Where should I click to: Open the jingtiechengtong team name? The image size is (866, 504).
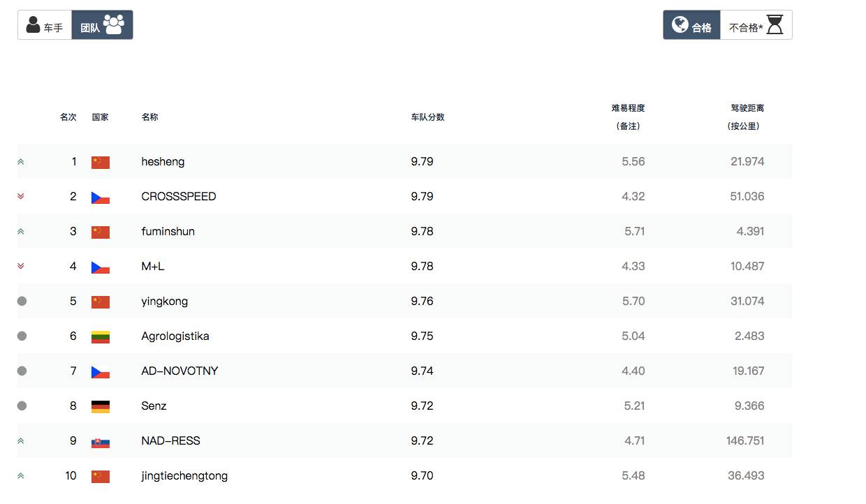pos(184,476)
